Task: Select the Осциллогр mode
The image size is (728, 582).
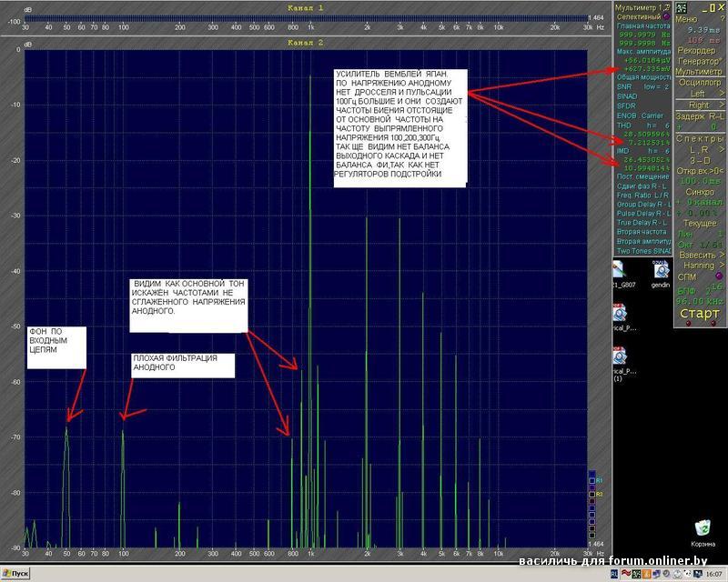Action: [x=699, y=82]
